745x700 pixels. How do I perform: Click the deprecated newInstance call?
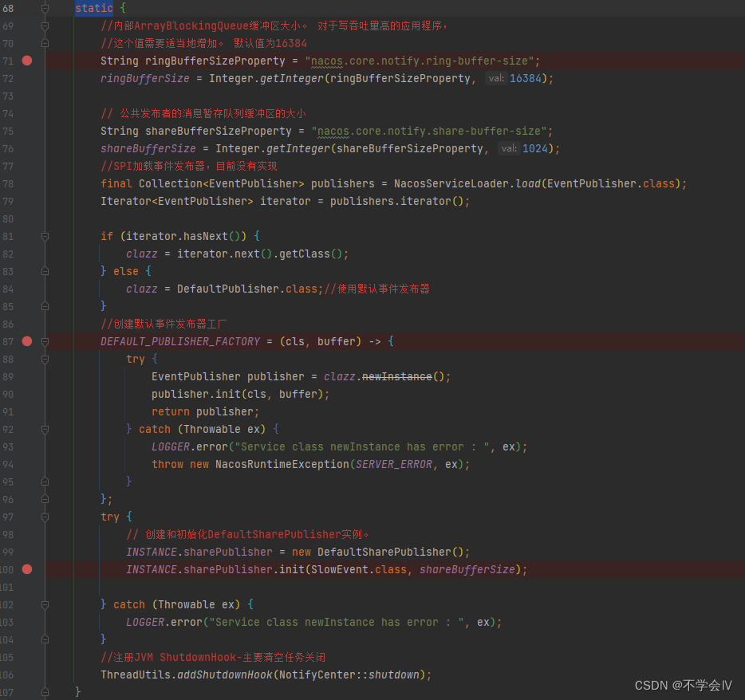(396, 376)
